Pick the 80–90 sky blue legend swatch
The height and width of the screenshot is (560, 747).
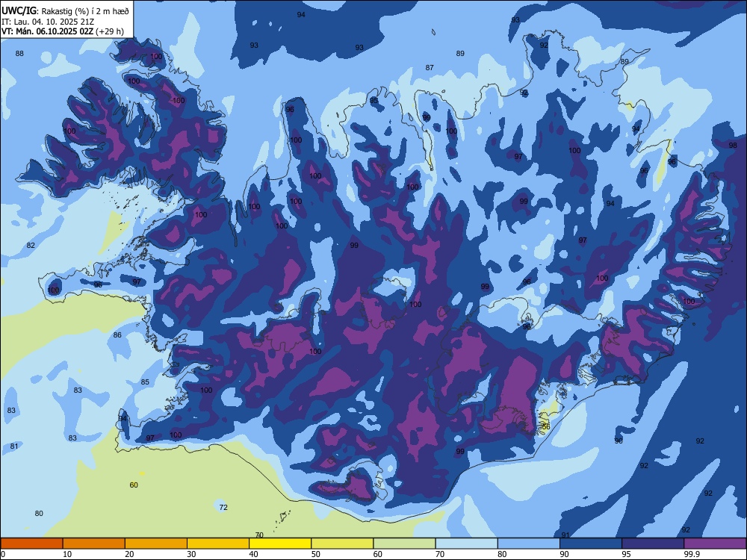point(529,544)
